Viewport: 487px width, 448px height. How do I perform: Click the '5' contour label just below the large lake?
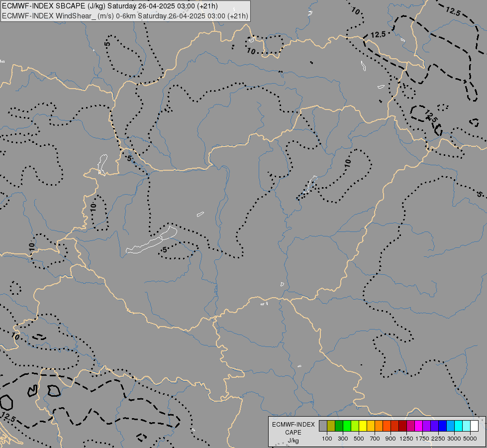click(165, 250)
